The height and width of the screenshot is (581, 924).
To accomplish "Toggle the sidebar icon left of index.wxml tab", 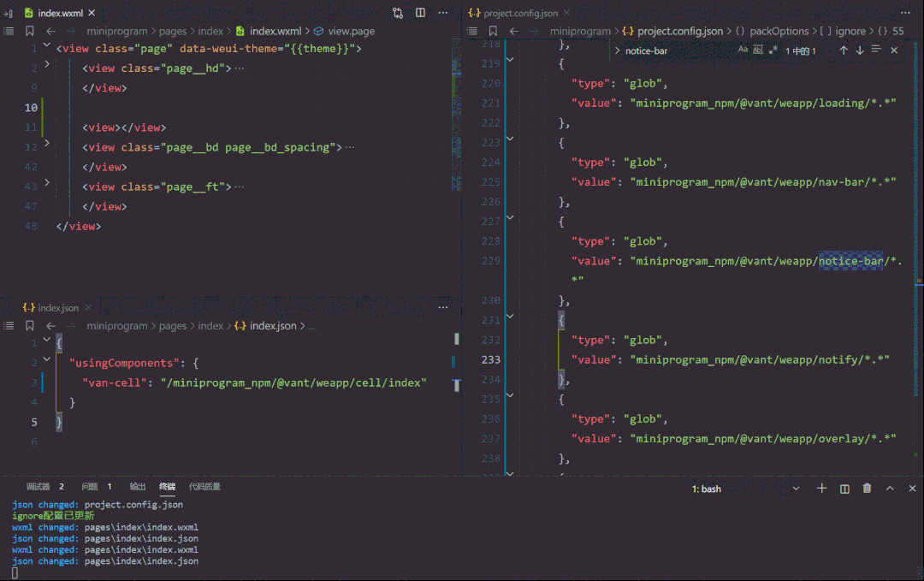I will click(9, 13).
